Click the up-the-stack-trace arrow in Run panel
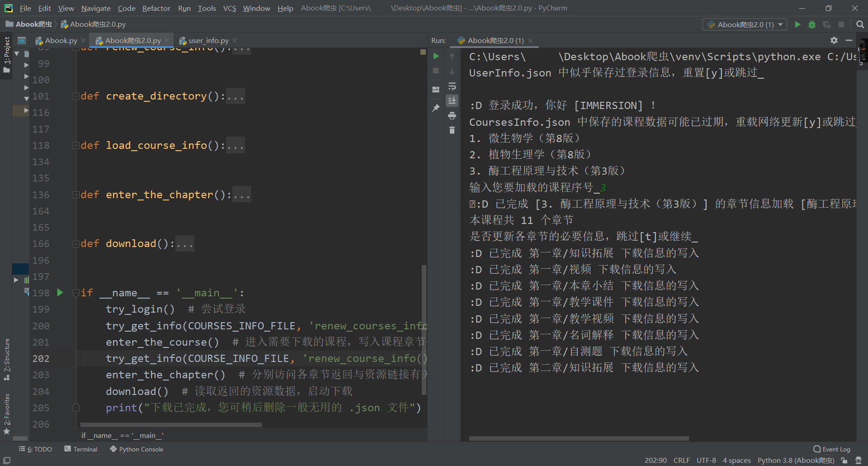This screenshot has height=466, width=868. (452, 56)
